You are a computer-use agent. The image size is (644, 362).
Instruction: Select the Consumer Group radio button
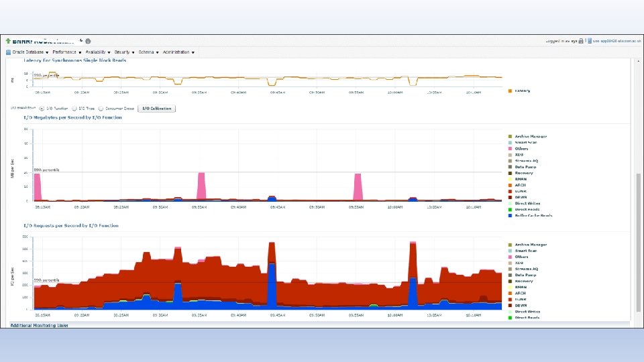click(x=101, y=109)
